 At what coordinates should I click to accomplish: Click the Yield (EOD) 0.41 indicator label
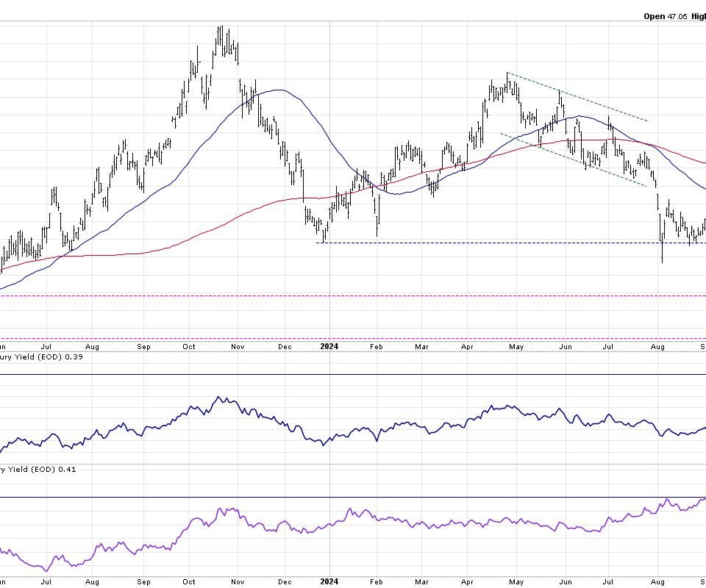[x=38, y=469]
